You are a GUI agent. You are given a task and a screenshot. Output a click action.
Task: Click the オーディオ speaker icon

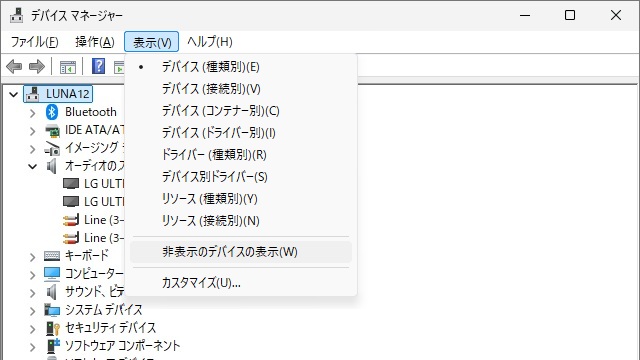(x=51, y=166)
